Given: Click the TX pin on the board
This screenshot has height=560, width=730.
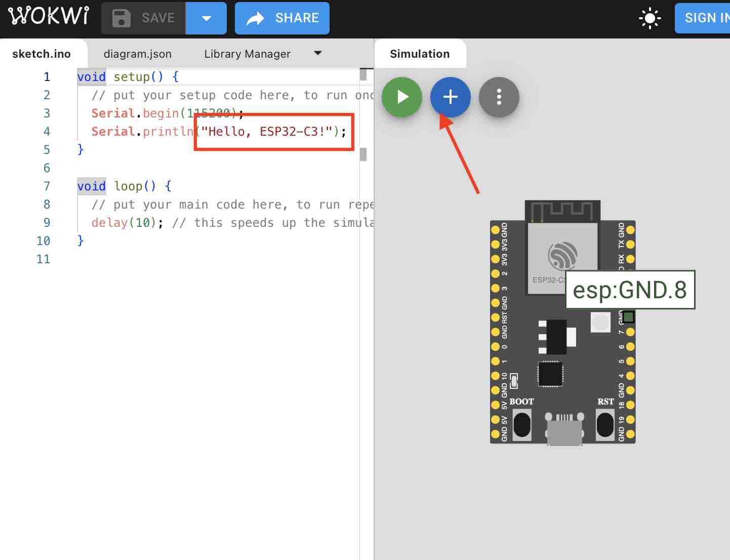Looking at the screenshot, I should tap(630, 245).
